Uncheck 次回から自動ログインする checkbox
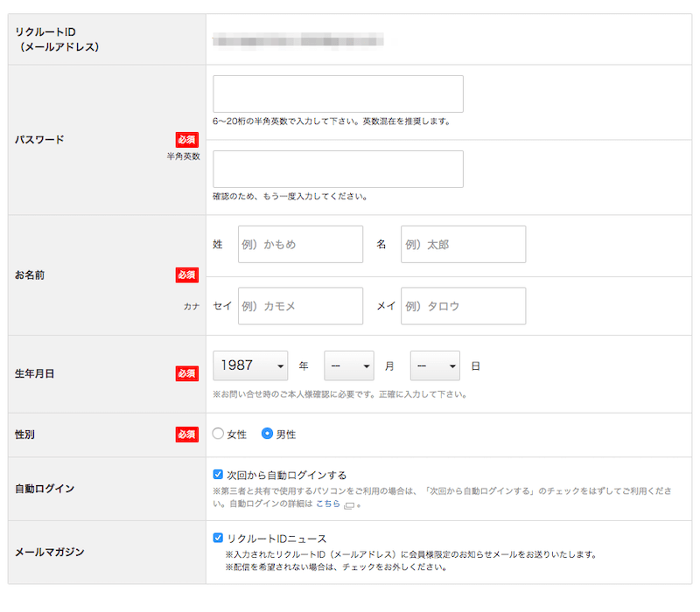The width and height of the screenshot is (700, 612). (218, 474)
